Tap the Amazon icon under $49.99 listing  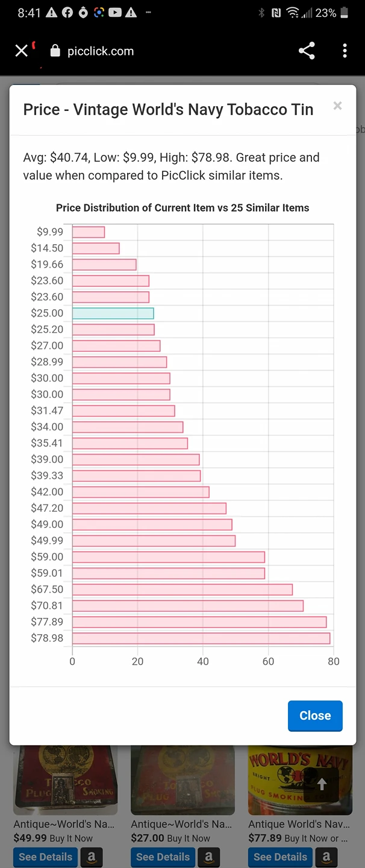pos(92,857)
